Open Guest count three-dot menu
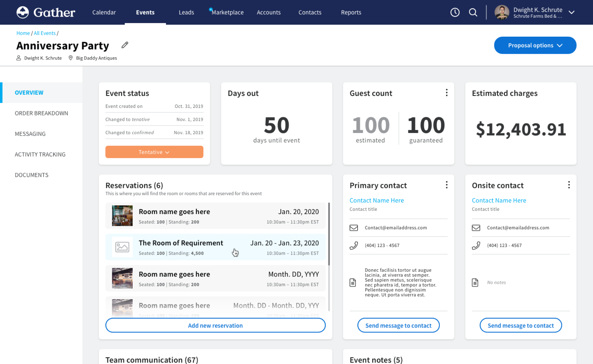 pos(447,93)
